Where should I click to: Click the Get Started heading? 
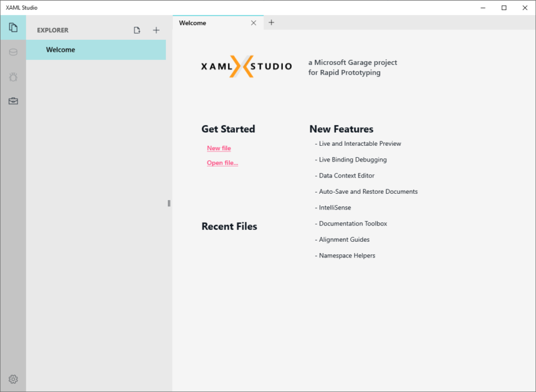(x=227, y=129)
